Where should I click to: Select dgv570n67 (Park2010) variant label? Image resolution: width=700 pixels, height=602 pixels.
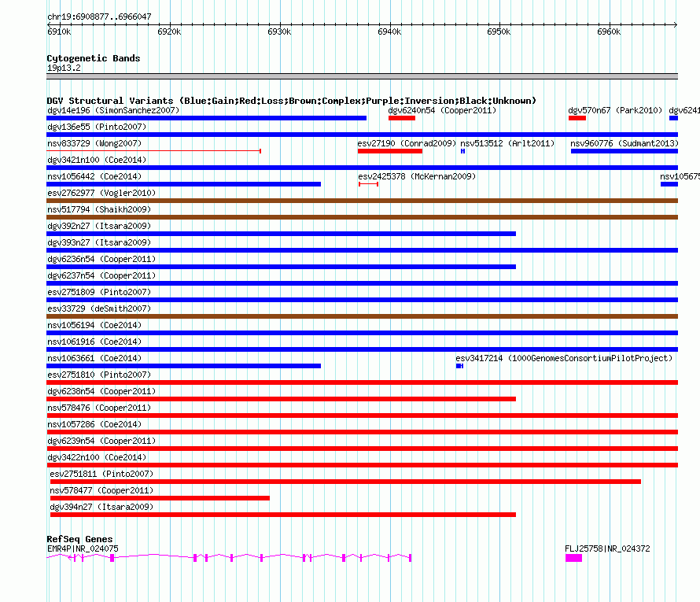[x=615, y=110]
